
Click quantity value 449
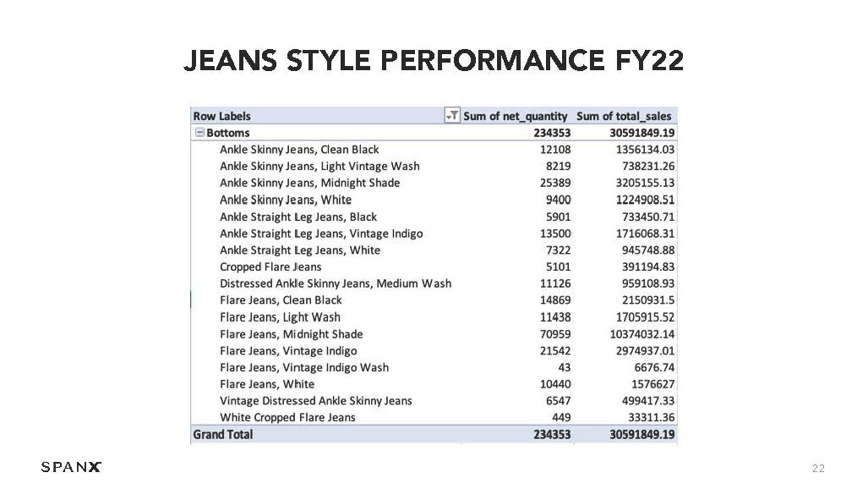561,417
